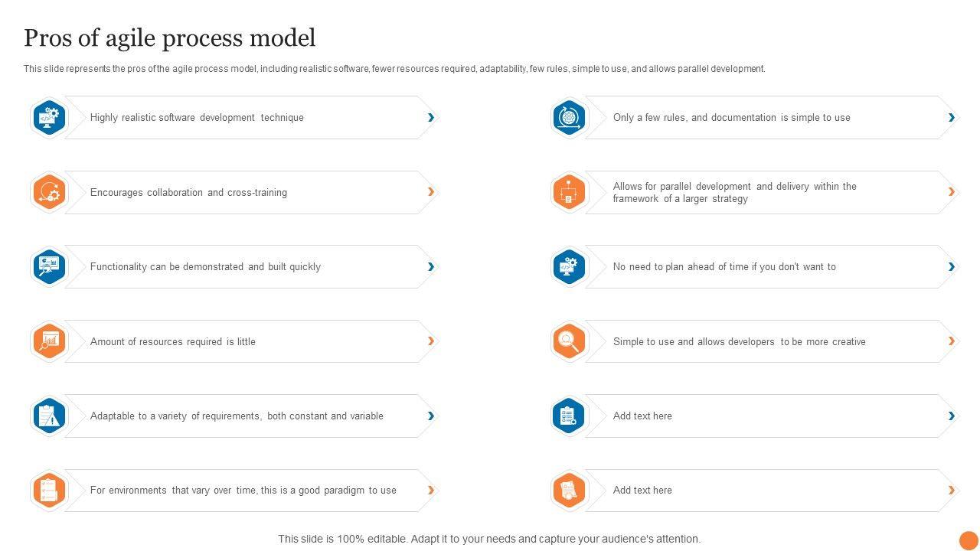Click the globe cycle icon beside 'Only a few rules'
This screenshot has height=551, width=980.
(569, 117)
